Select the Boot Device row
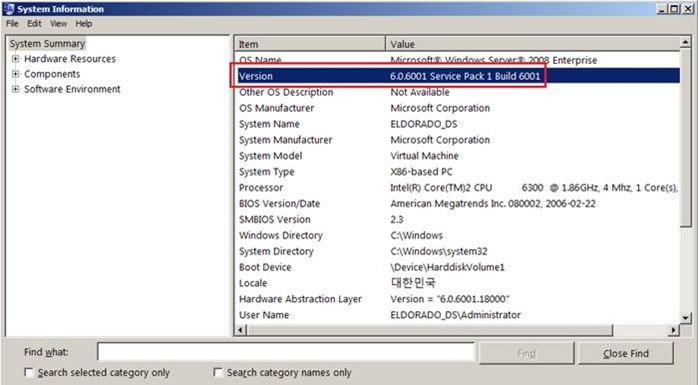Image resolution: width=698 pixels, height=385 pixels. click(457, 267)
